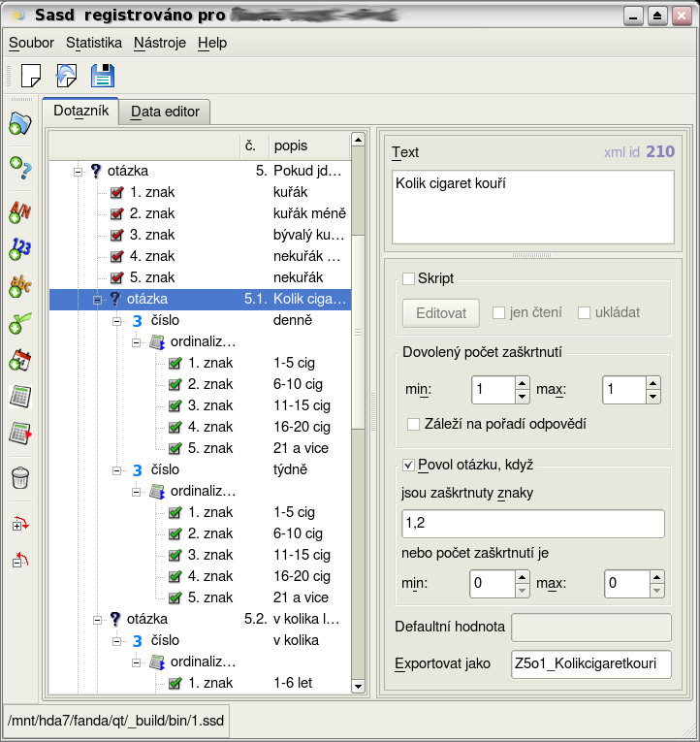
Task: Select the 21 a vice row under týdně
Action: (200, 598)
